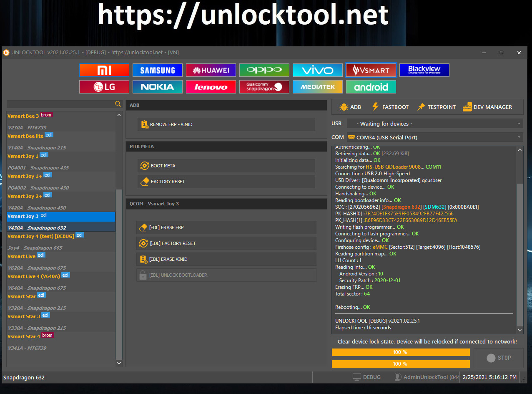This screenshot has height=394, width=532.
Task: Open the TESTPOINT tab
Action: pyautogui.click(x=436, y=107)
